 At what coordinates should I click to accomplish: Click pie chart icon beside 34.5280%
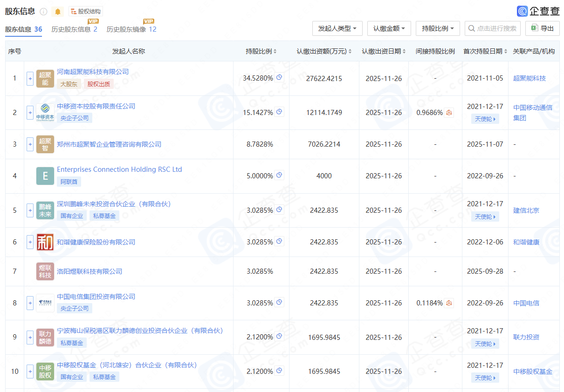click(x=280, y=78)
